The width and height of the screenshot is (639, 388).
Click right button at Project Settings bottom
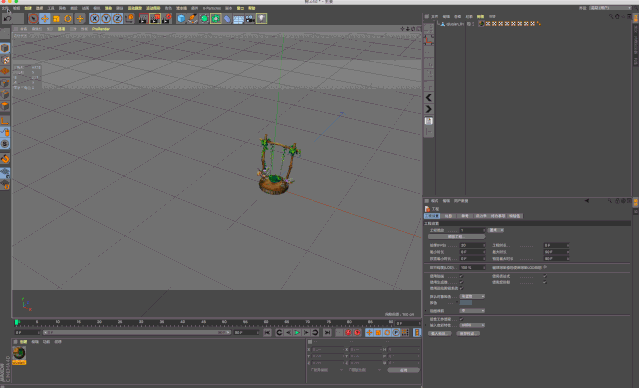468,333
